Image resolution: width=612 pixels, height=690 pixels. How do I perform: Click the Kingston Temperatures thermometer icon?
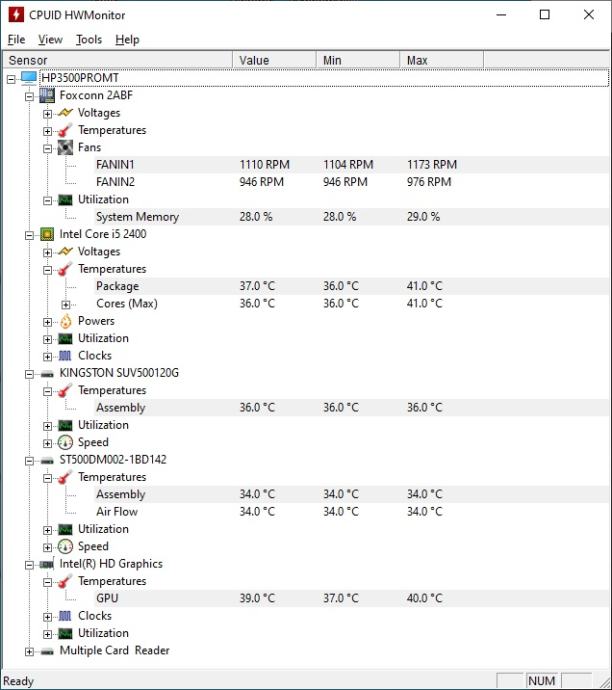click(65, 390)
